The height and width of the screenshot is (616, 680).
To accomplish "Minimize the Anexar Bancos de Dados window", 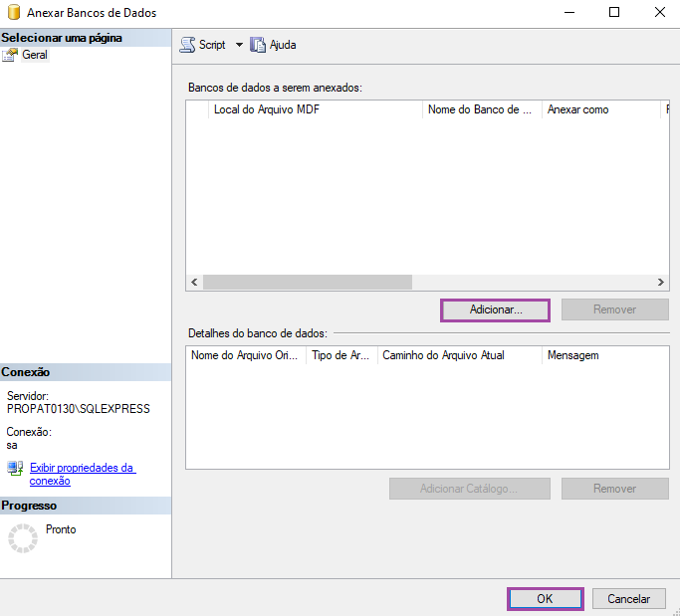I will click(x=569, y=12).
